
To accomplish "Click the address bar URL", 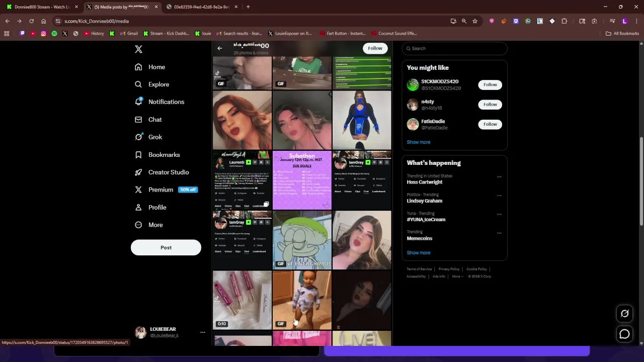I will point(97,21).
